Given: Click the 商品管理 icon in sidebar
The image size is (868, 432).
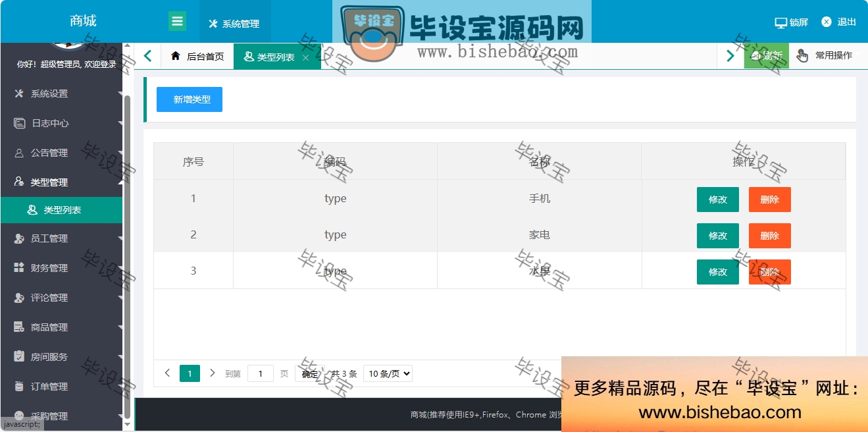Looking at the screenshot, I should [x=19, y=327].
